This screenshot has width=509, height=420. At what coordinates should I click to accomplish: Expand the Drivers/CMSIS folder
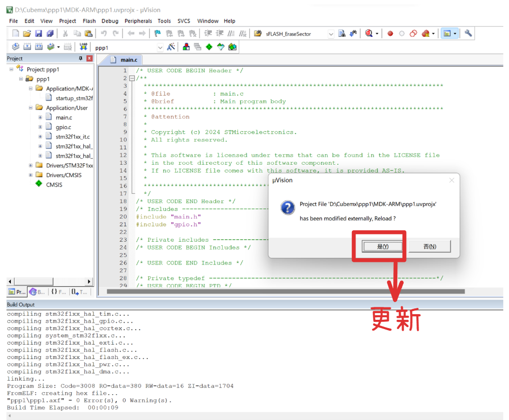(30, 175)
